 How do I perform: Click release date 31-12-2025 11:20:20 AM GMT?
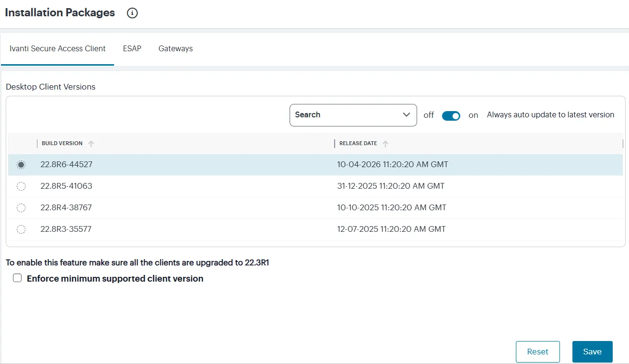[391, 186]
